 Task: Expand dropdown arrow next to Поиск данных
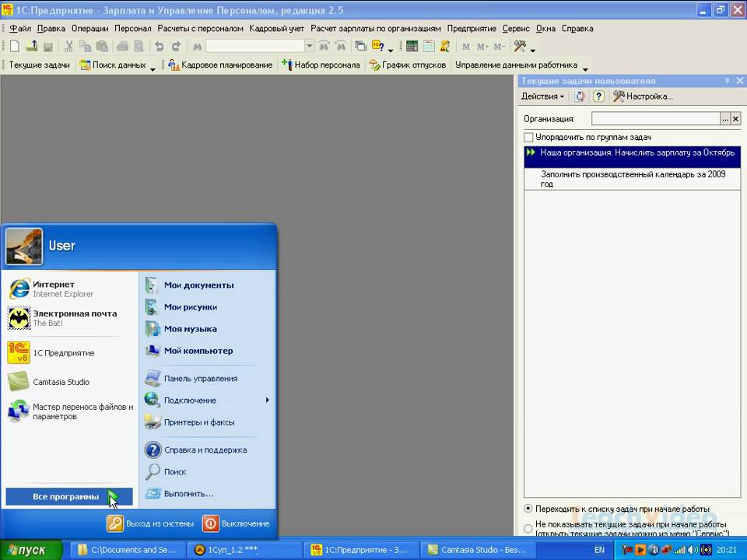[x=153, y=68]
